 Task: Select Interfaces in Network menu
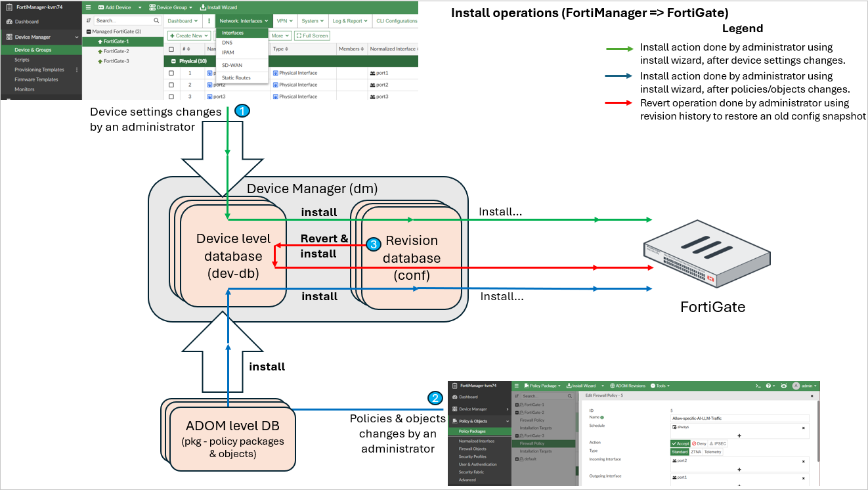(x=242, y=33)
